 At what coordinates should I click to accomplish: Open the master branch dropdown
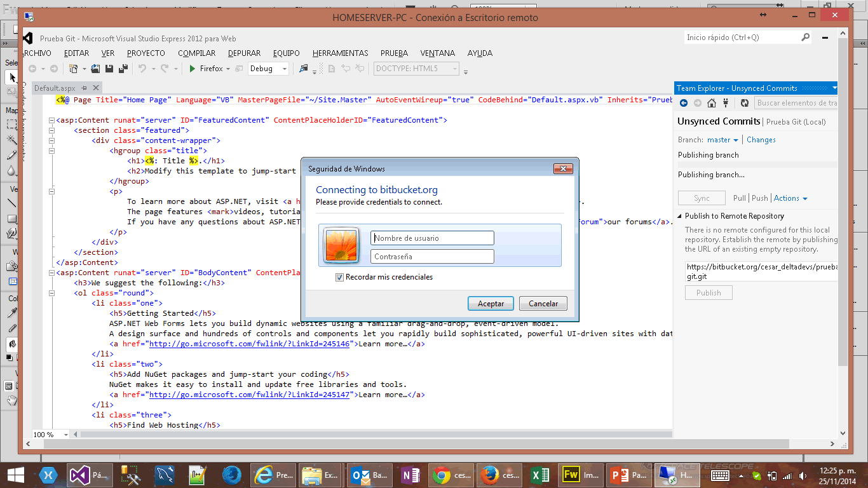722,140
